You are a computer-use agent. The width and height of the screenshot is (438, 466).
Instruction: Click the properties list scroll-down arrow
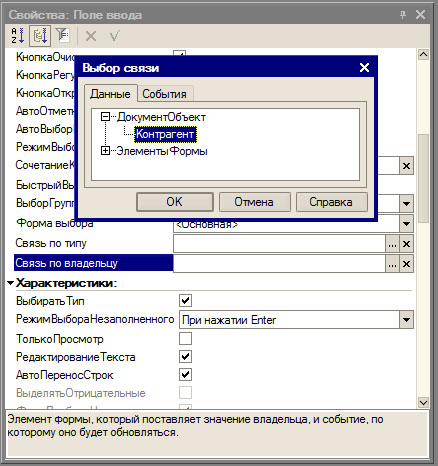coord(423,402)
